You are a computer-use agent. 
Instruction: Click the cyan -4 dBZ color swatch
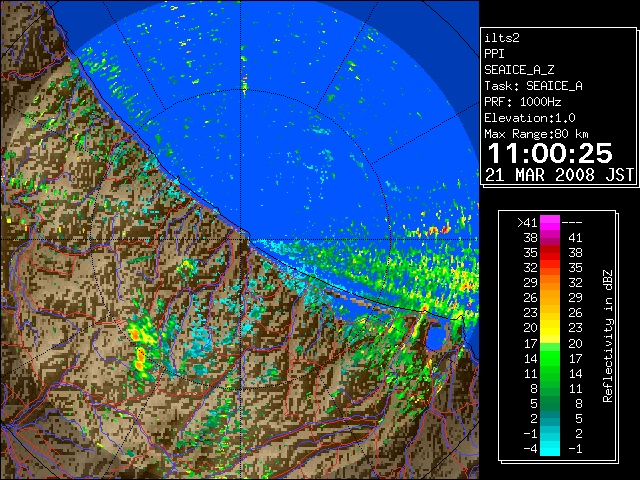[x=550, y=448]
